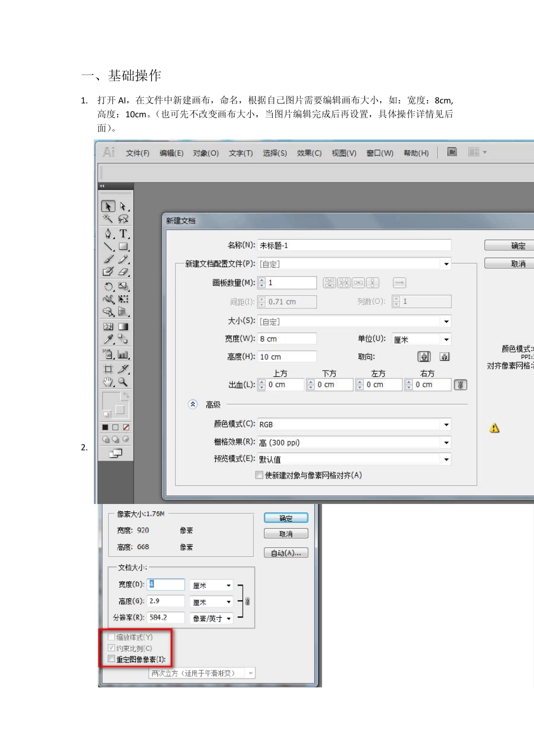Screen dimensions: 534x756
Task: Select the Free Transform tool
Action: pos(123,299)
